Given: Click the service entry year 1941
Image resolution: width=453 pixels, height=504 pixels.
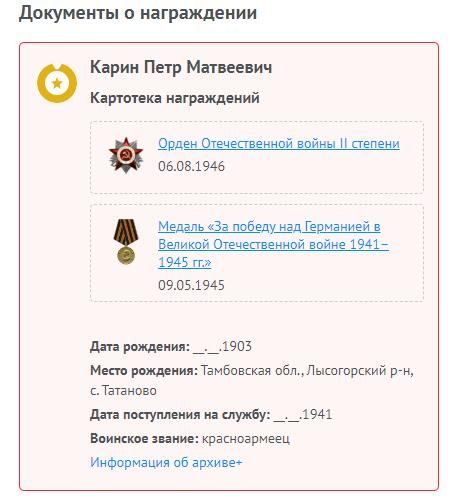Looking at the screenshot, I should tap(317, 415).
